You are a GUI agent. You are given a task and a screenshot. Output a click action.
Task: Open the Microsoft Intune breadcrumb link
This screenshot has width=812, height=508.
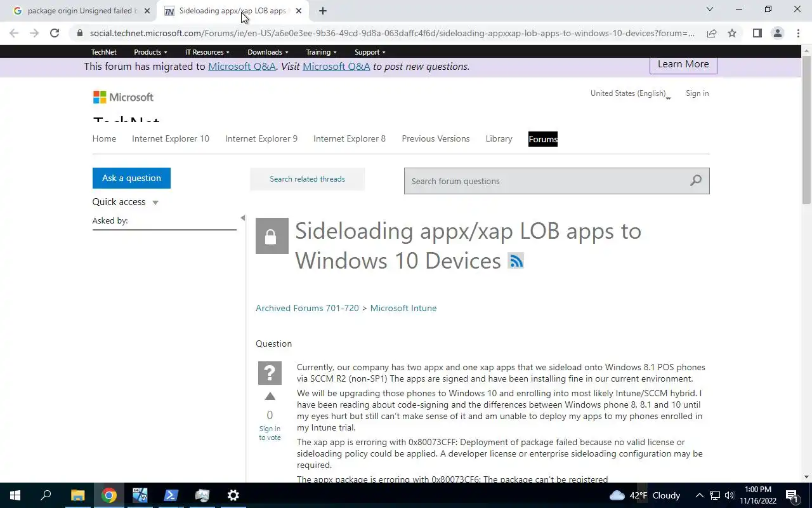pos(403,308)
